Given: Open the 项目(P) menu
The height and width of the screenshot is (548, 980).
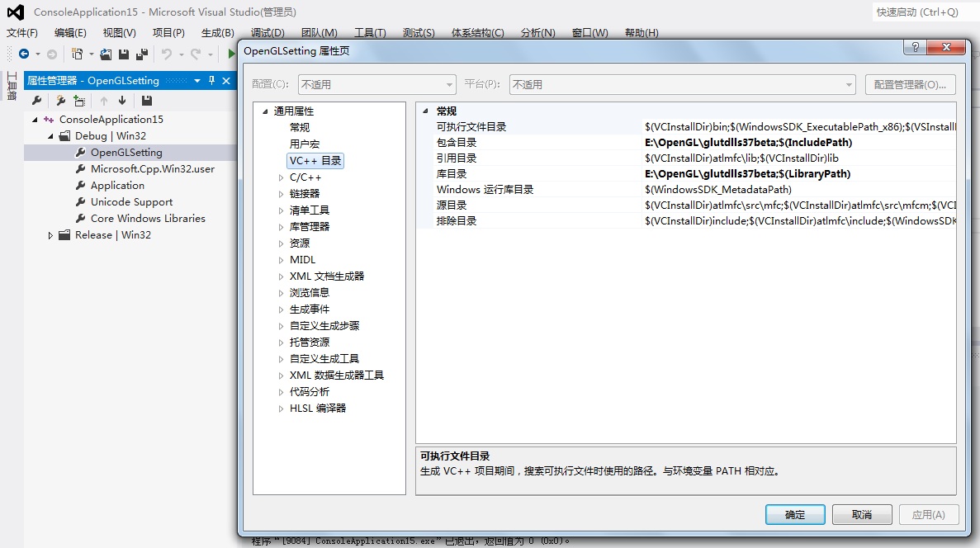Looking at the screenshot, I should (168, 32).
